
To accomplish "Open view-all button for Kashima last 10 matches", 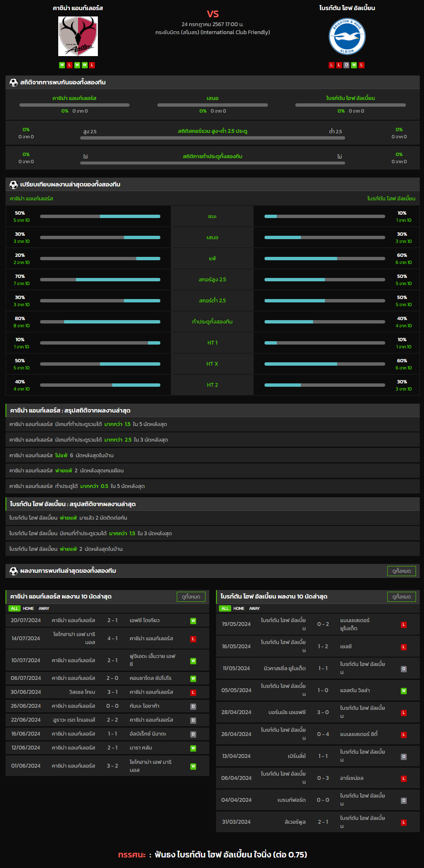I will (191, 596).
